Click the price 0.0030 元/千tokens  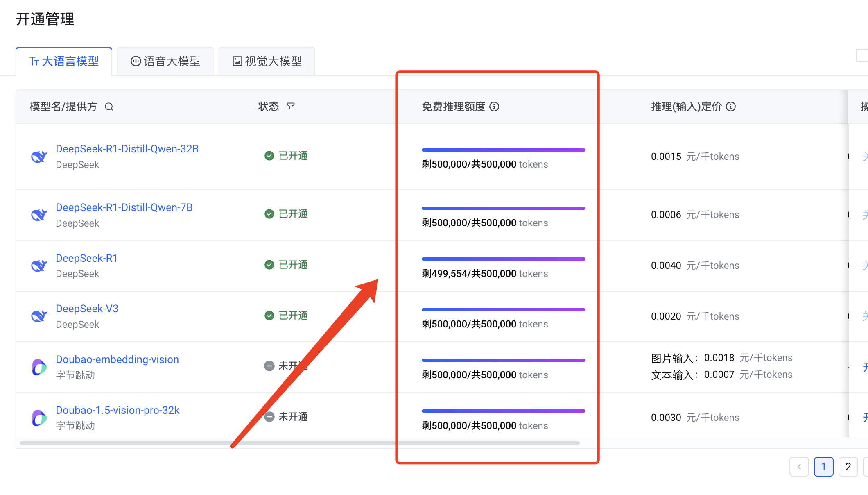click(x=695, y=418)
